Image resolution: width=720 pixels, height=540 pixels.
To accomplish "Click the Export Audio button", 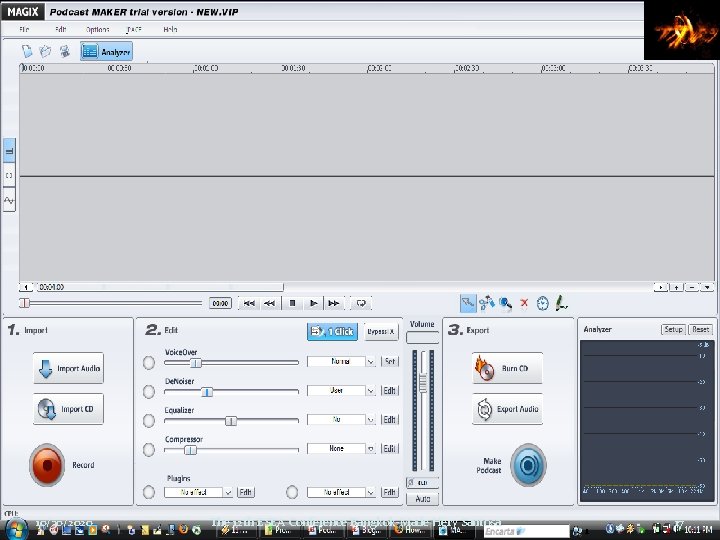I will tap(507, 409).
